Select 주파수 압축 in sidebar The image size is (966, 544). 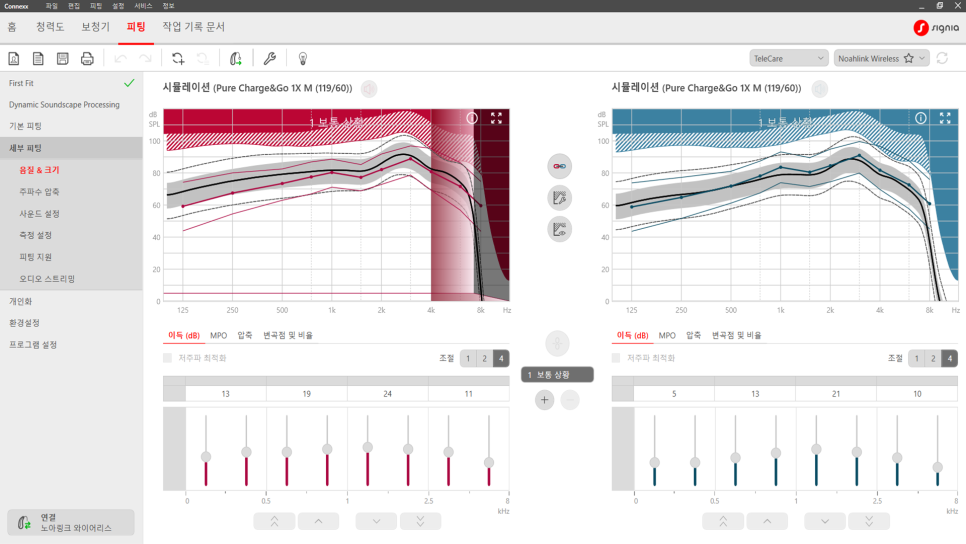click(x=39, y=192)
